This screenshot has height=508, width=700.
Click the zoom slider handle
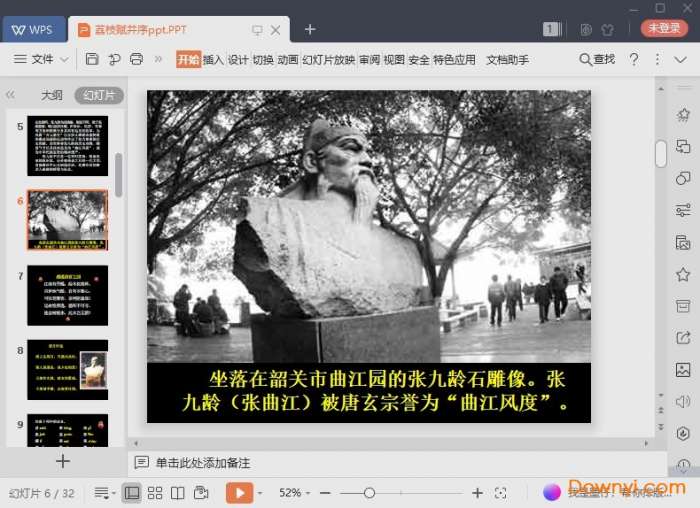click(x=369, y=493)
